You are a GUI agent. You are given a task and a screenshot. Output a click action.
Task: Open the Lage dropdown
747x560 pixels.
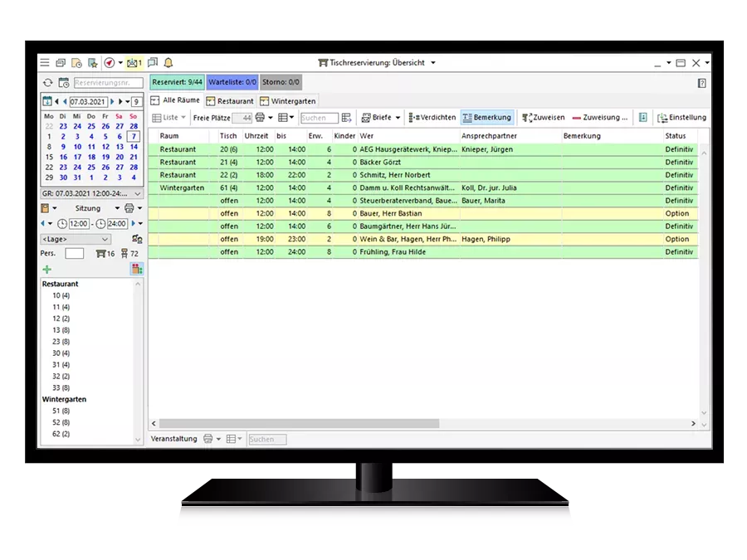tap(76, 239)
